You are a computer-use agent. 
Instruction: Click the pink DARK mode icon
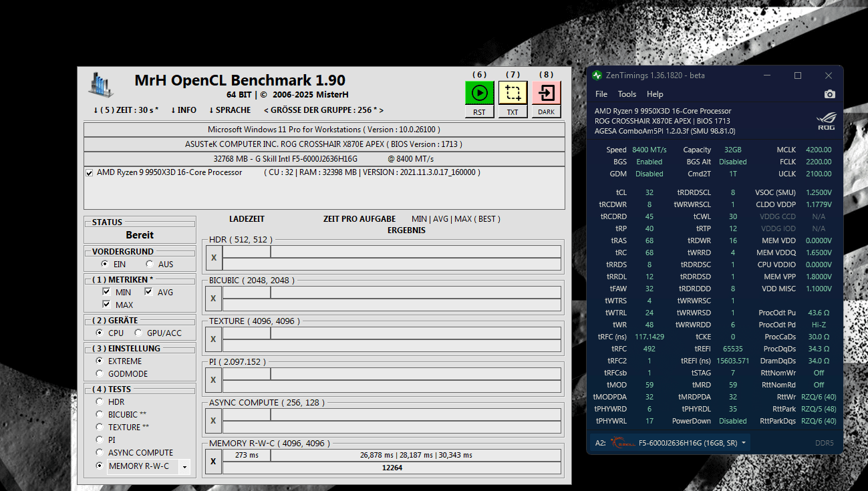point(547,93)
